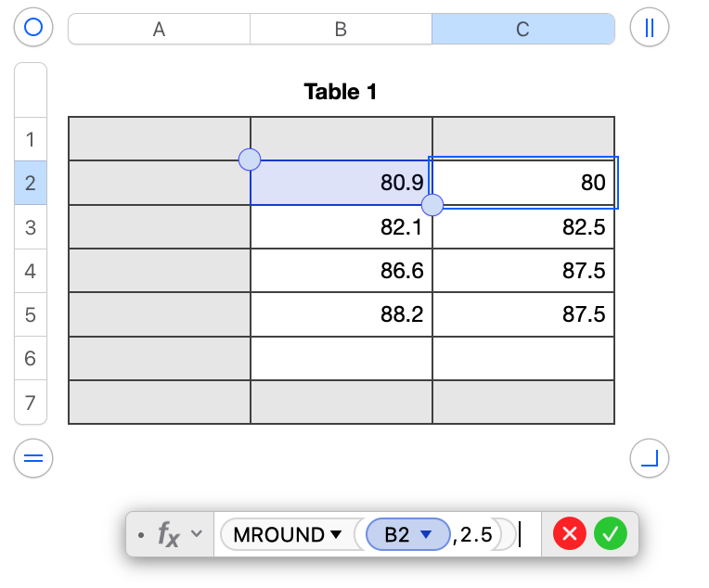Image resolution: width=709 pixels, height=588 pixels.
Task: Click the add rows handle bottom-left
Action: tap(33, 457)
